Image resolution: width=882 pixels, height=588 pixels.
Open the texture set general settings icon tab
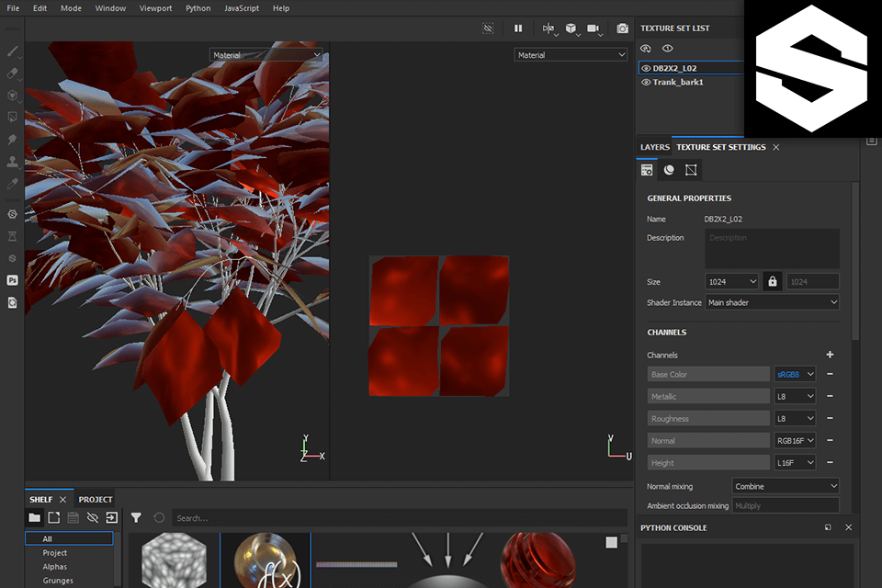click(647, 170)
